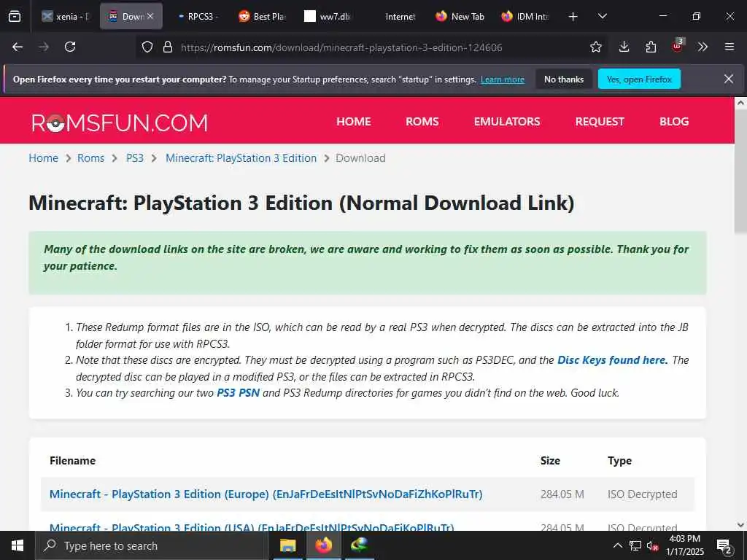The height and width of the screenshot is (560, 747).
Task: Click the Firefox View icon in tab bar
Action: click(15, 17)
